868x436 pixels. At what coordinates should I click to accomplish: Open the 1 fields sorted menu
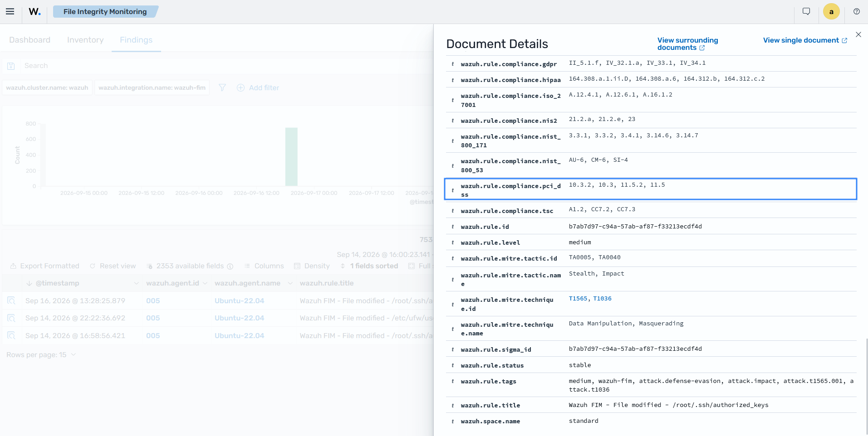pyautogui.click(x=369, y=266)
